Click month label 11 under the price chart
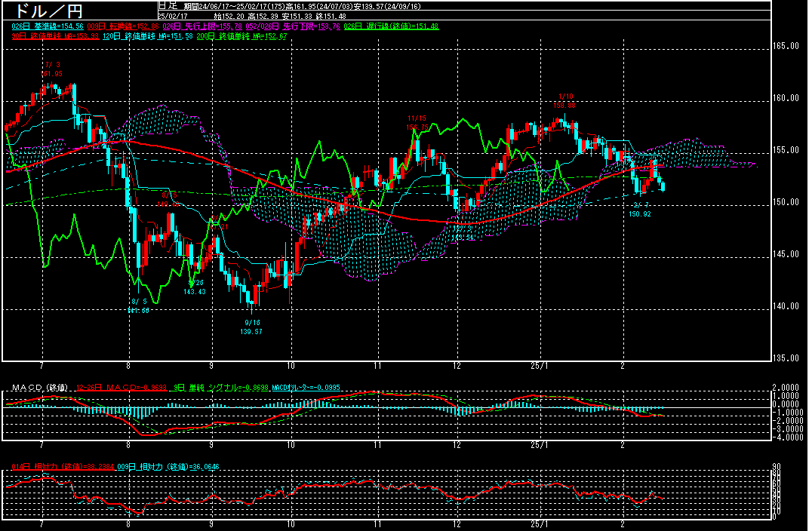The height and width of the screenshot is (531, 812). [x=377, y=366]
